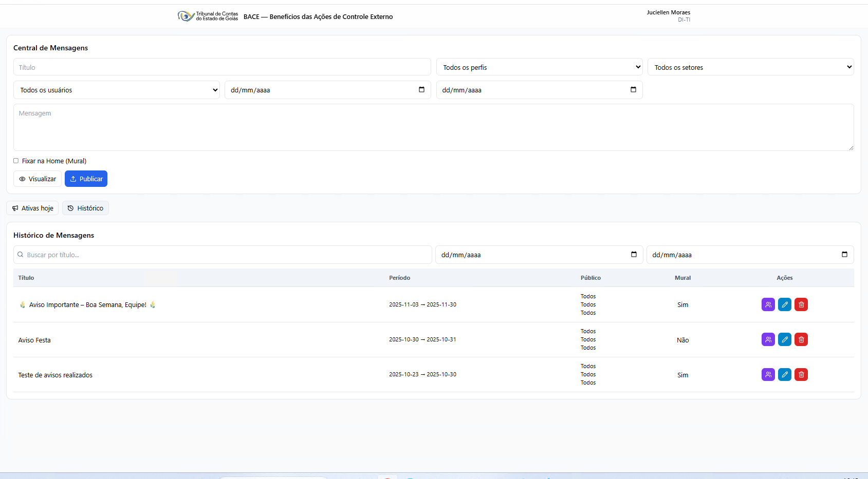Open audience for Aviso Importante message
Image resolution: width=868 pixels, height=479 pixels.
(x=768, y=304)
